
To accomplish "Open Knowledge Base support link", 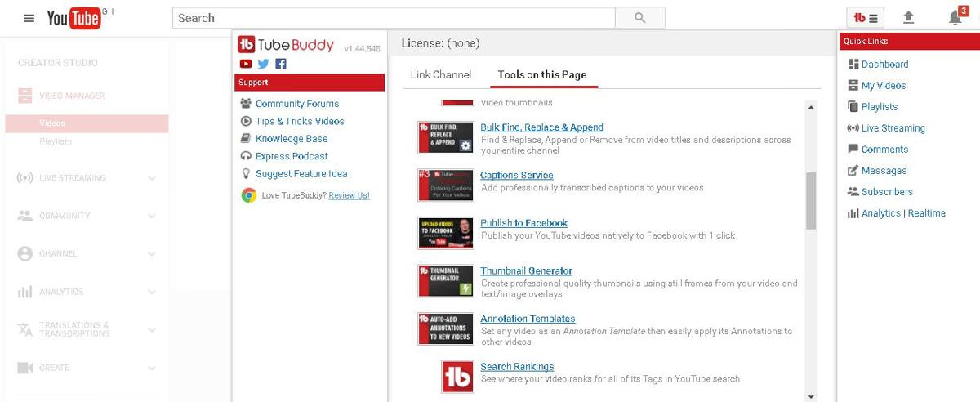I will [x=292, y=139].
